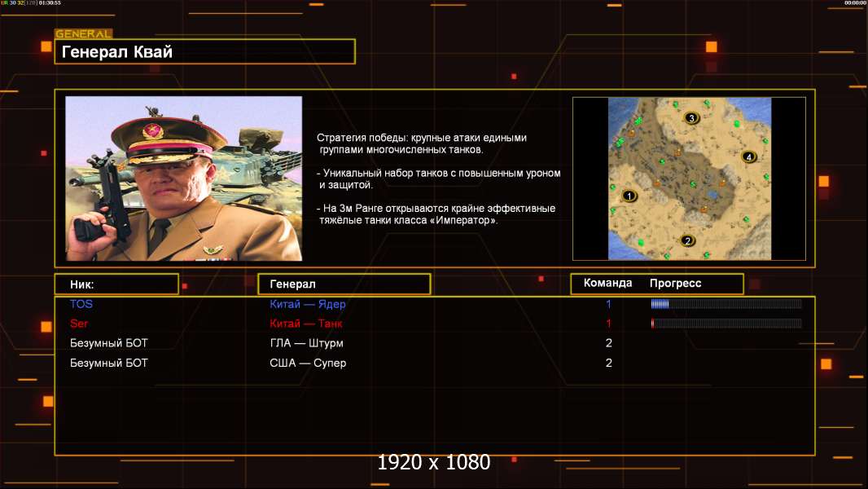
Task: Click the Прогресс column header
Action: (675, 283)
